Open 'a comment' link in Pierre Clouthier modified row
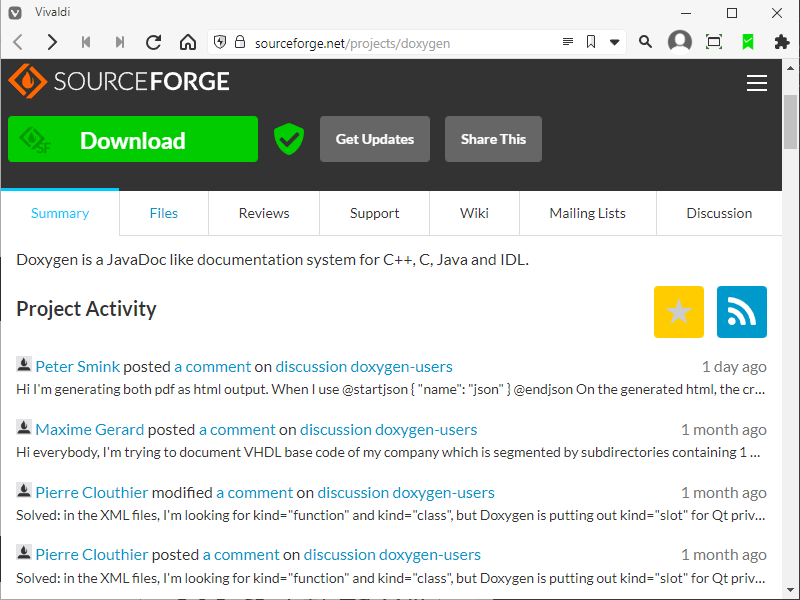This screenshot has width=800, height=600. click(x=255, y=493)
